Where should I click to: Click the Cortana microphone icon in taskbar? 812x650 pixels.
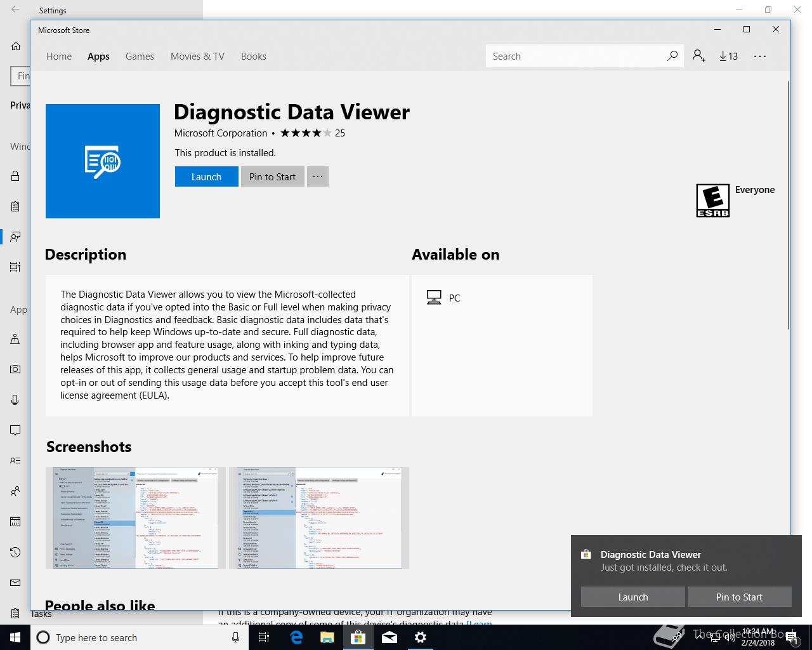point(235,637)
